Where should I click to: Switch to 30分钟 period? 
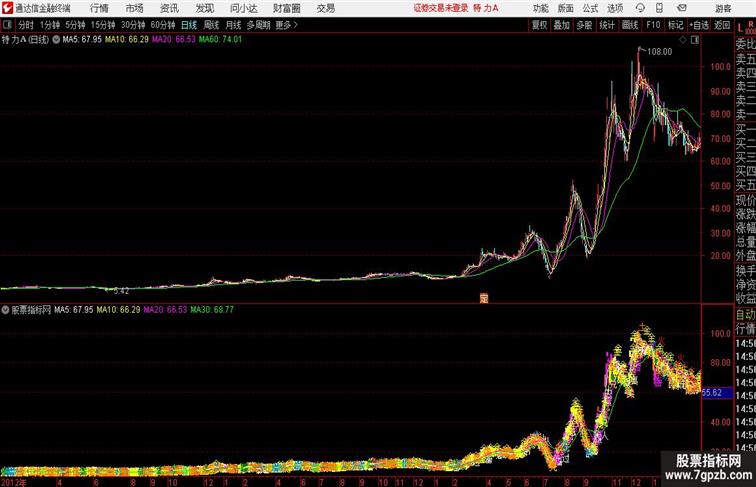click(133, 25)
